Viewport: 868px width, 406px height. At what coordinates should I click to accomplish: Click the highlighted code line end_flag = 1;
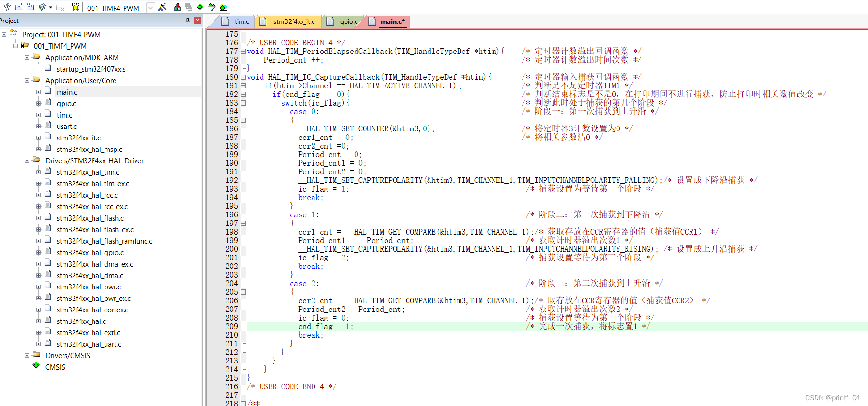pos(326,327)
